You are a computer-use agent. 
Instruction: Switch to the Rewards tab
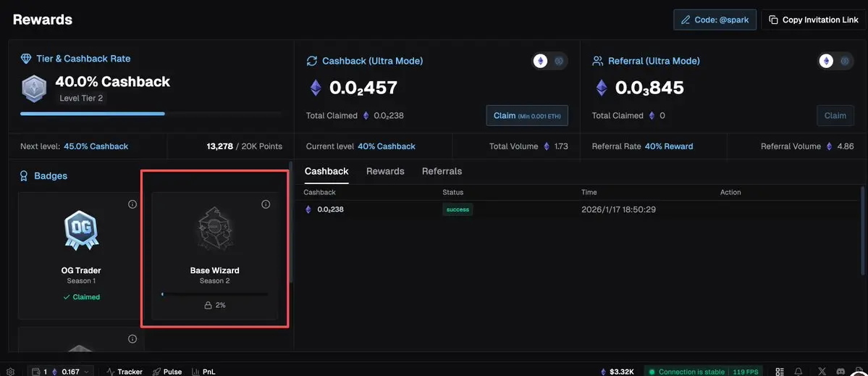click(x=385, y=172)
